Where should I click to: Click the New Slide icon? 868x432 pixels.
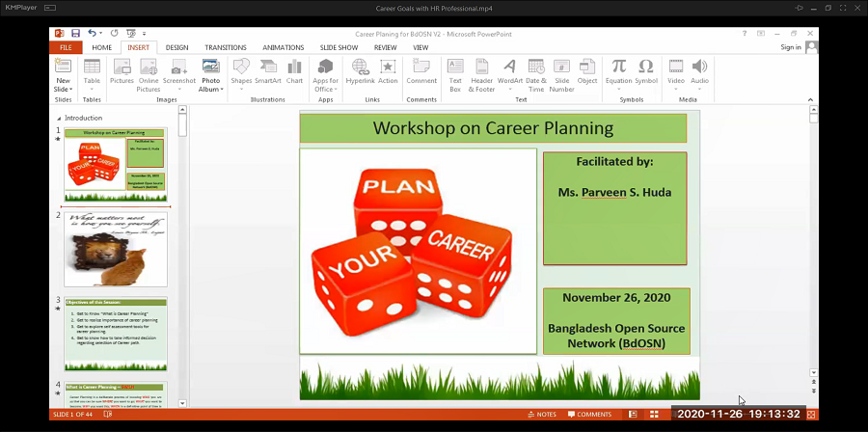[x=63, y=67]
